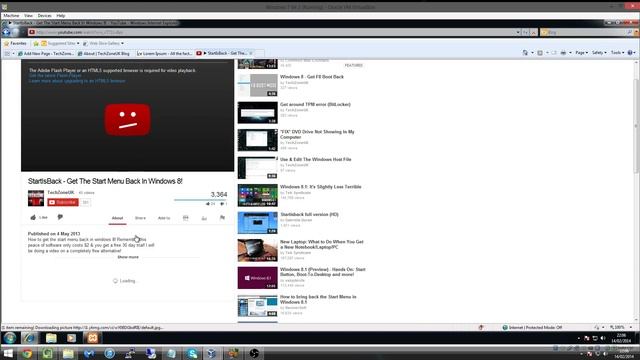
Task: Open the Safety dropdown menu
Action: [599, 53]
